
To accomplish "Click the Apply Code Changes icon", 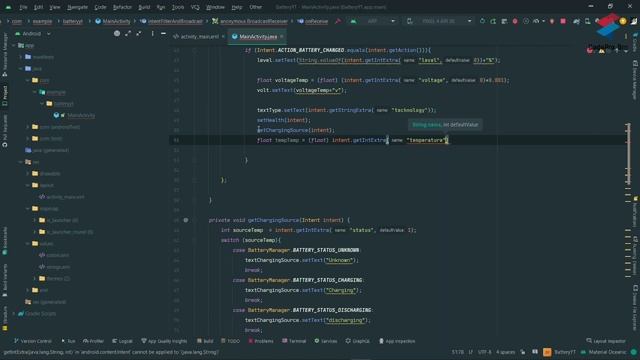I will [504, 21].
